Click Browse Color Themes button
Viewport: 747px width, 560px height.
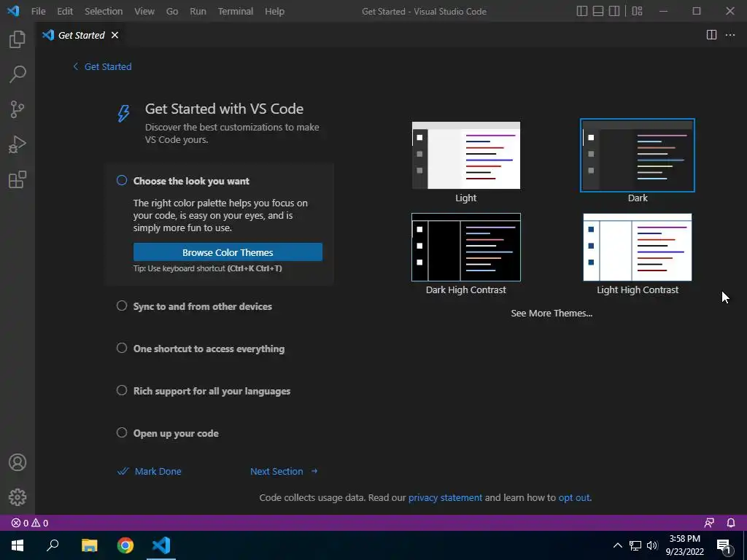(x=228, y=252)
